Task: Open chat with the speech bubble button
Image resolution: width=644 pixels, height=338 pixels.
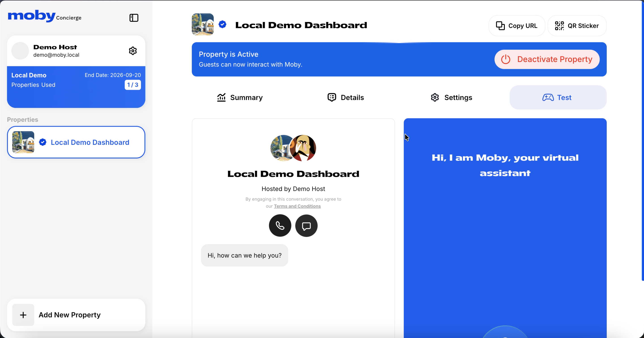Action: click(x=306, y=226)
